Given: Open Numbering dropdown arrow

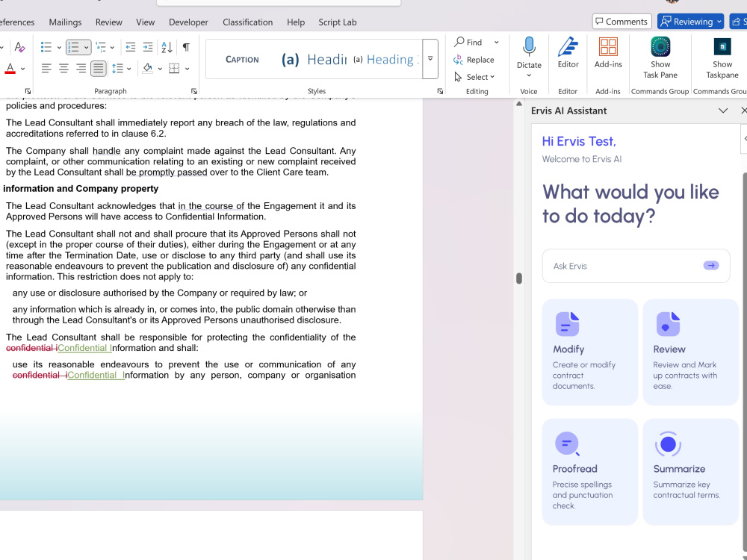Looking at the screenshot, I should (x=86, y=48).
